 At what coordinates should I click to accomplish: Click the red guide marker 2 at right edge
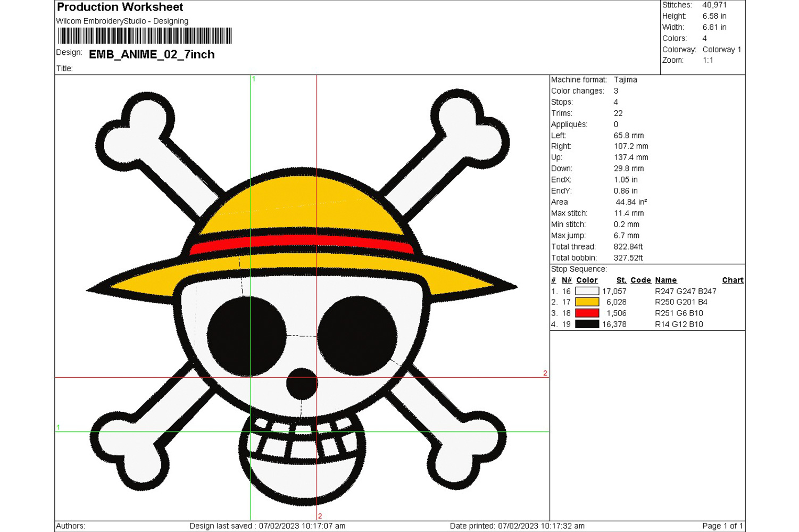(x=545, y=373)
